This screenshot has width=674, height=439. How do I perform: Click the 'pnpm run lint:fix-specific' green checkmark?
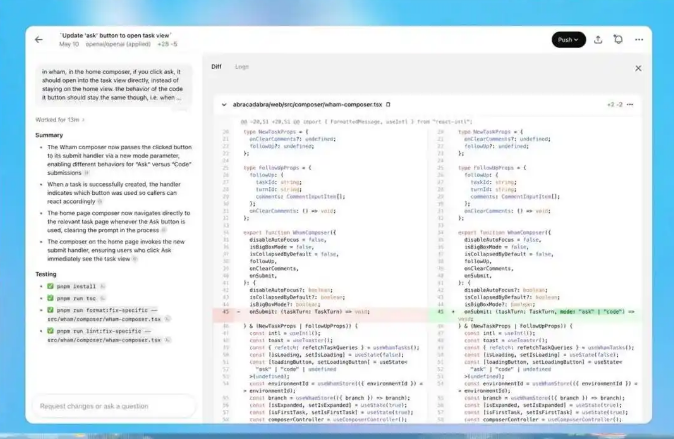51,331
